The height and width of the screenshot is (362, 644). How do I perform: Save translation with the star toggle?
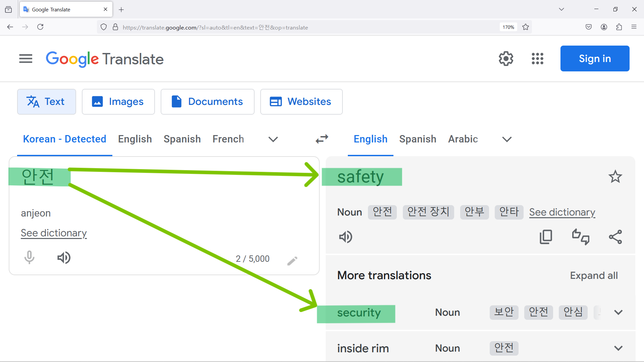click(x=615, y=177)
